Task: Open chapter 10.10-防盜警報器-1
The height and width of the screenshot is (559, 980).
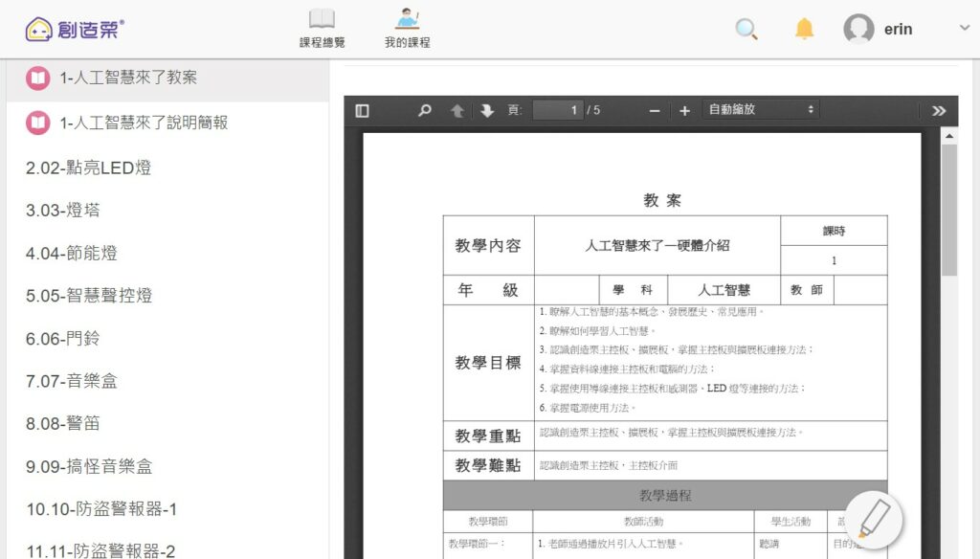Action: coord(101,509)
